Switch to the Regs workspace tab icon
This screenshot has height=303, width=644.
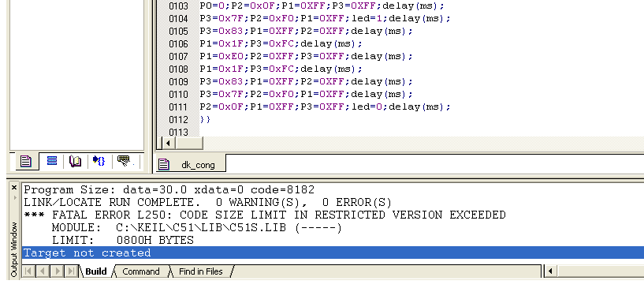tap(52, 161)
